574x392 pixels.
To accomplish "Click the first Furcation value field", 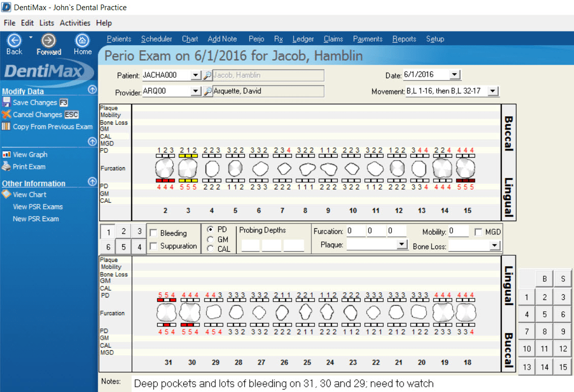I will pos(356,231).
